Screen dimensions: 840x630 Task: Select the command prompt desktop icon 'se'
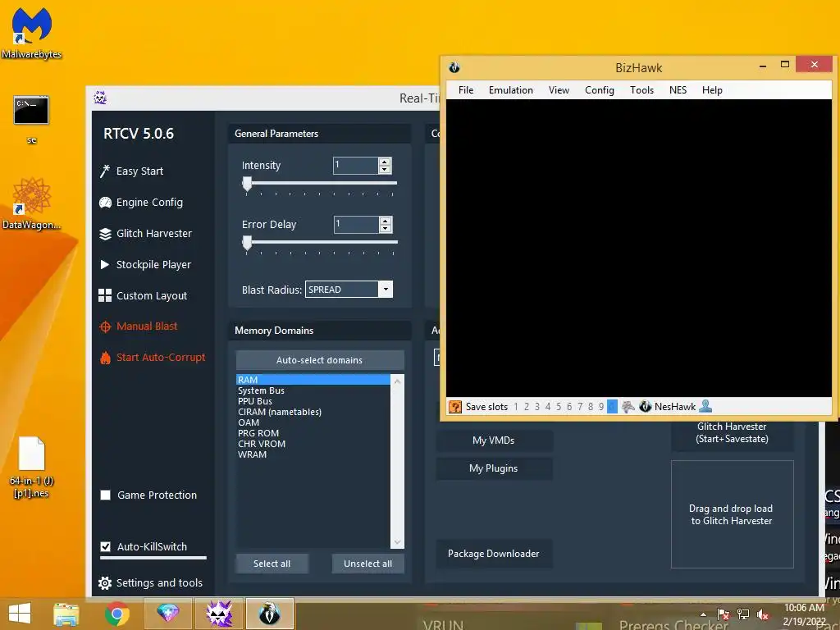click(x=32, y=119)
